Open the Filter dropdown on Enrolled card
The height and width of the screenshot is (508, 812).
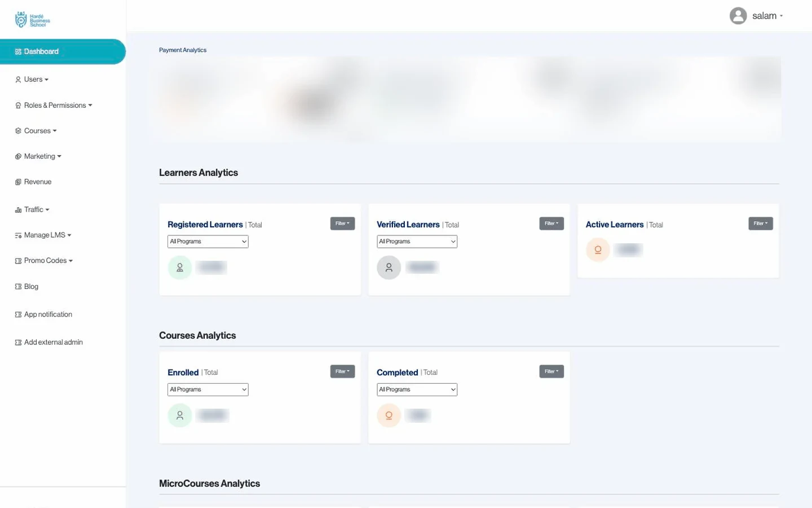pyautogui.click(x=342, y=371)
